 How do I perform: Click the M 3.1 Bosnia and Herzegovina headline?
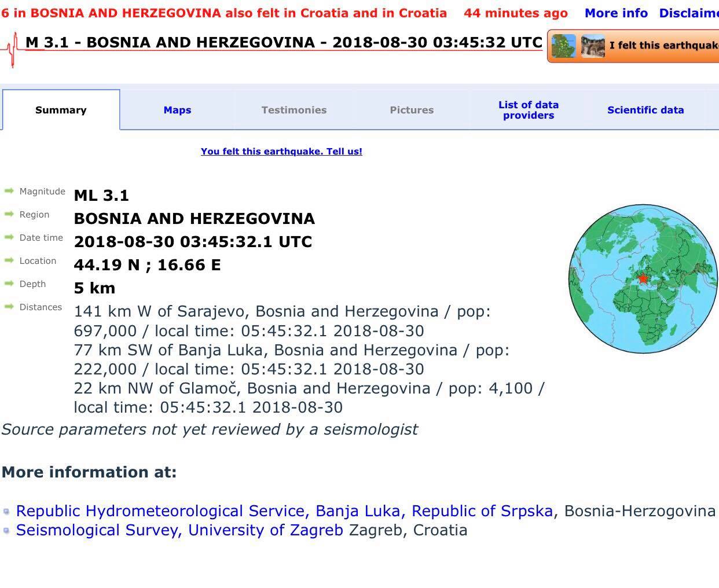284,42
